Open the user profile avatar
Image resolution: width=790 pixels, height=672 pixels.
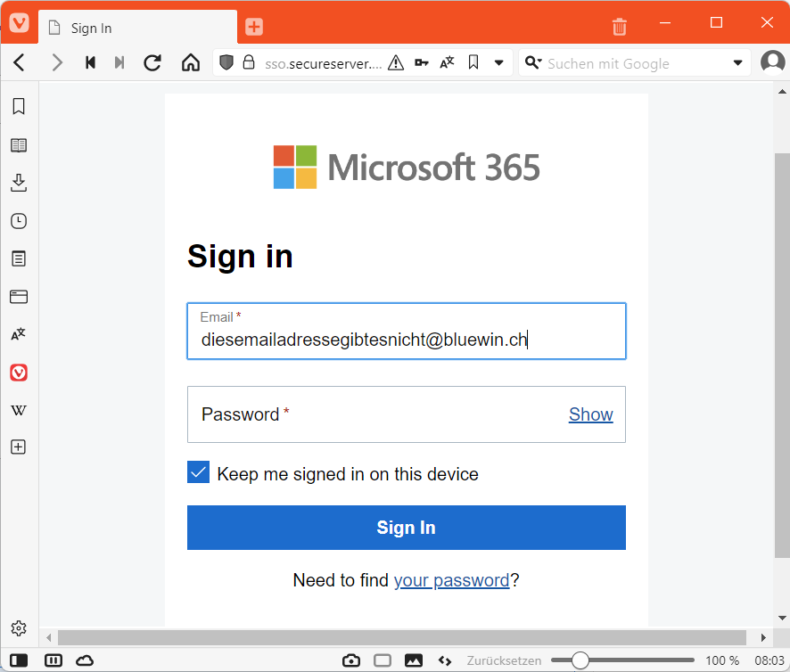tap(772, 62)
